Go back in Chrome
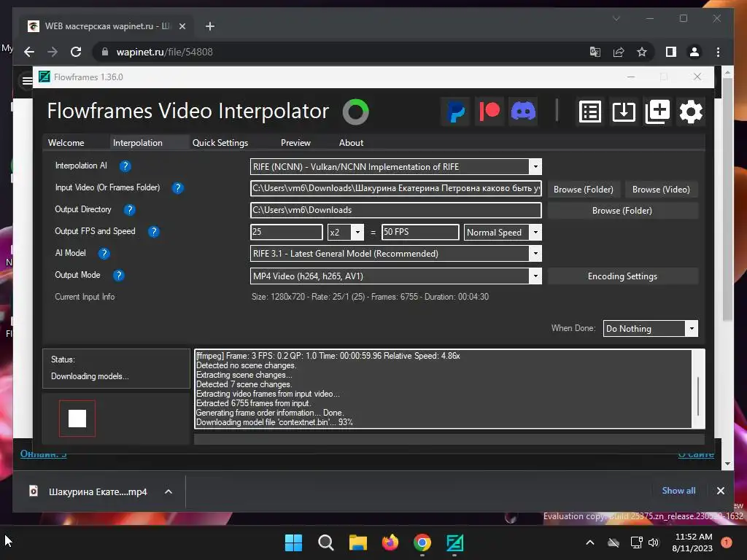Image resolution: width=747 pixels, height=560 pixels. [29, 52]
